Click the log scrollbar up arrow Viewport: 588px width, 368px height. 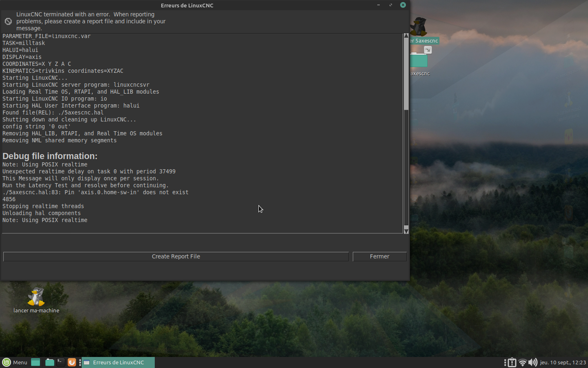(406, 36)
